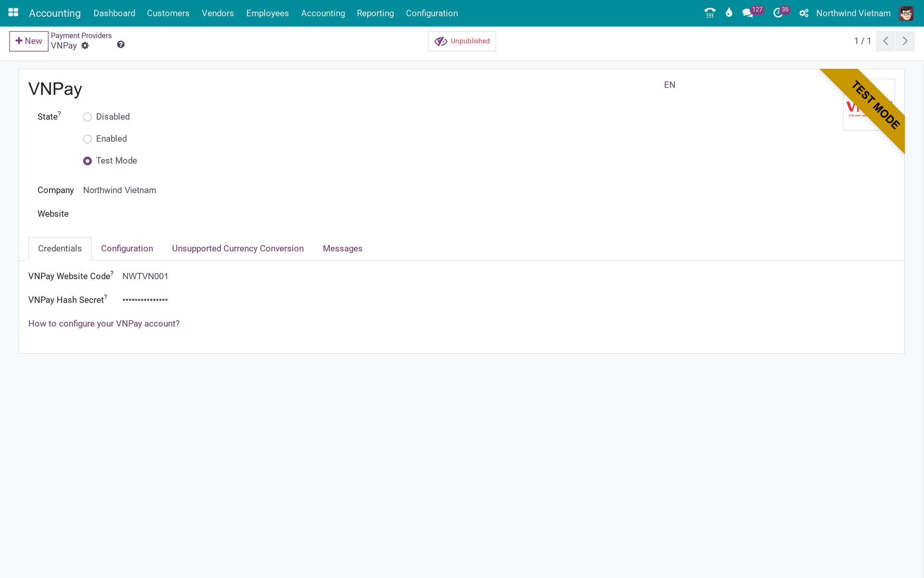Open the top Configuration menu
The image size is (924, 578).
432,13
